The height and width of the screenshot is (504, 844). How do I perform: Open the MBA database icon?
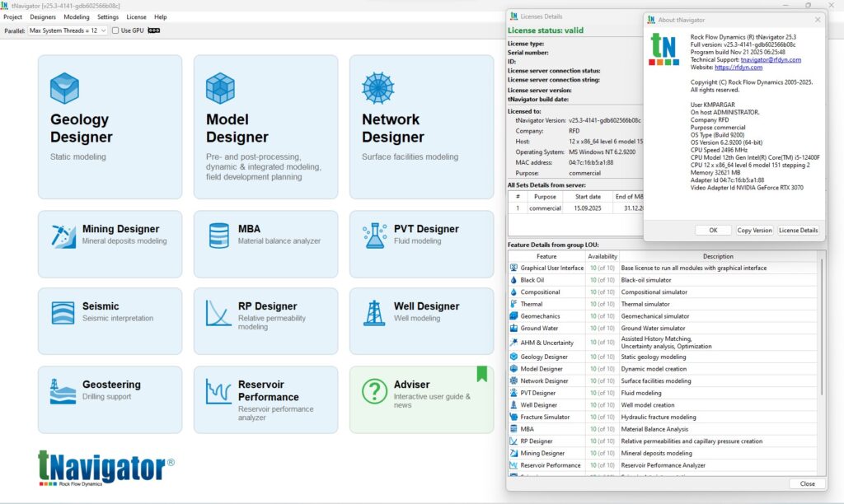click(219, 236)
